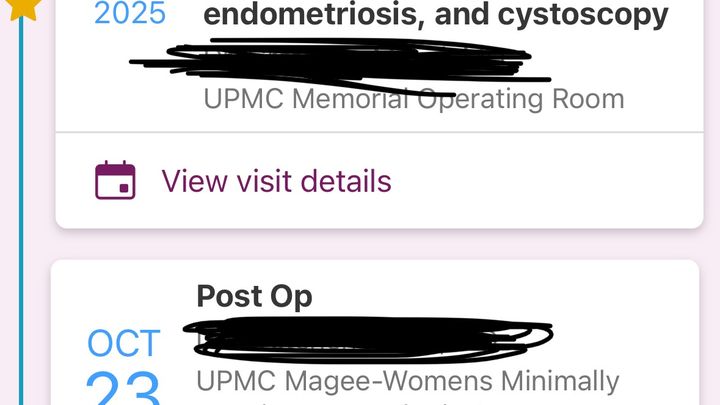
Task: Click the pink gap between the cards
Action: coord(379,244)
